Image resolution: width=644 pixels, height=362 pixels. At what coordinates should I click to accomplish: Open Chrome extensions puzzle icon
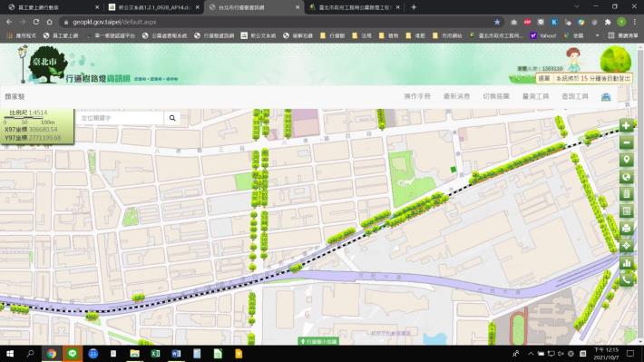pos(608,22)
